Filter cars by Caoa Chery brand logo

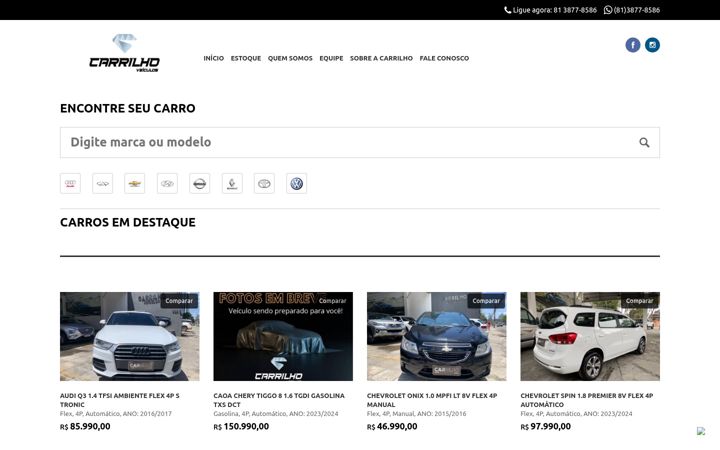click(x=102, y=184)
